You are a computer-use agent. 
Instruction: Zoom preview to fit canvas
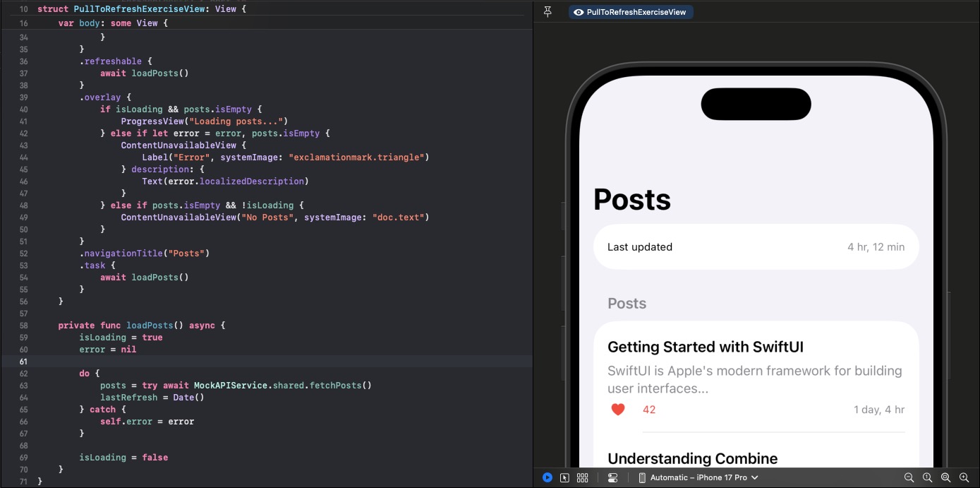coord(945,477)
